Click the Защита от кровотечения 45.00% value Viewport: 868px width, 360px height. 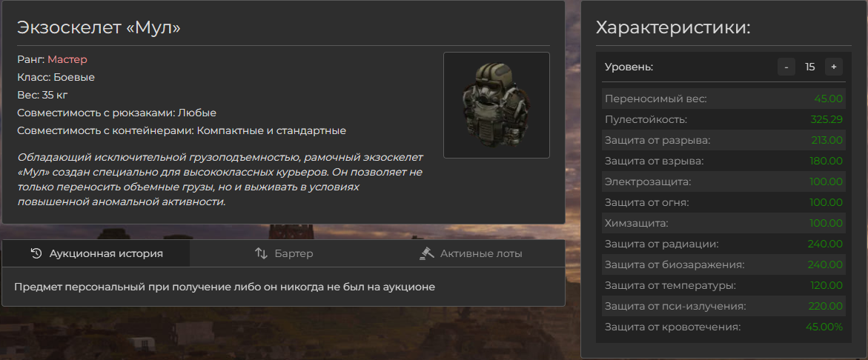824,327
